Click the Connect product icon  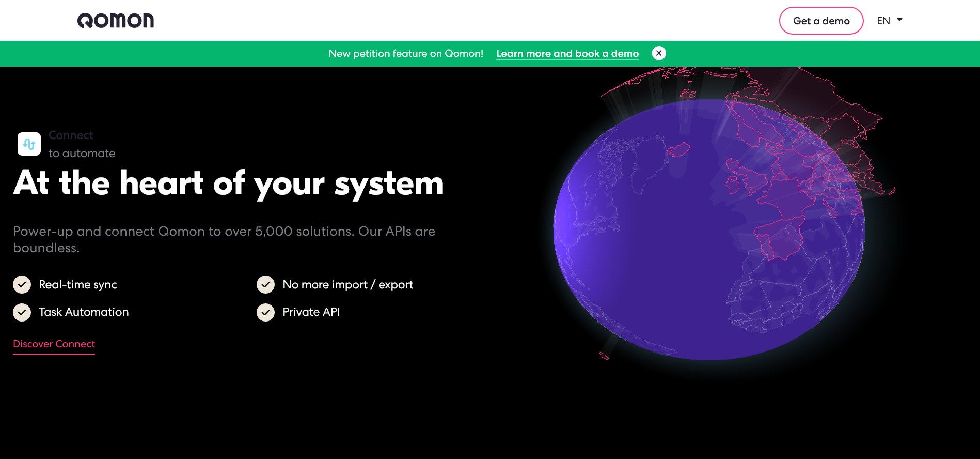click(x=29, y=144)
